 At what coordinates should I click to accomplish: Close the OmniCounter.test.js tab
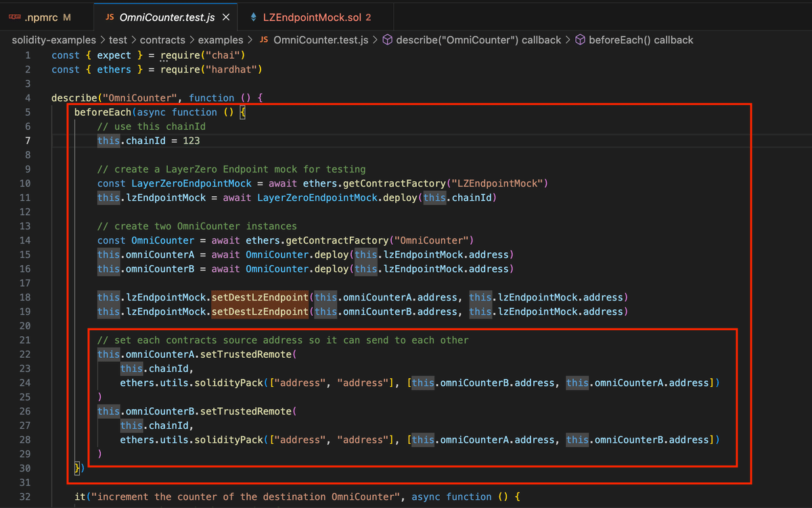pos(226,18)
